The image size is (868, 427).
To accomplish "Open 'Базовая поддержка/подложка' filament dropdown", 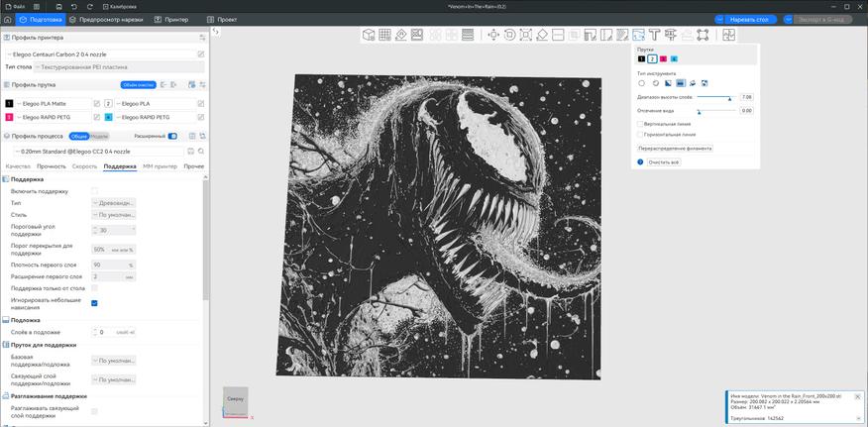I will pyautogui.click(x=114, y=361).
